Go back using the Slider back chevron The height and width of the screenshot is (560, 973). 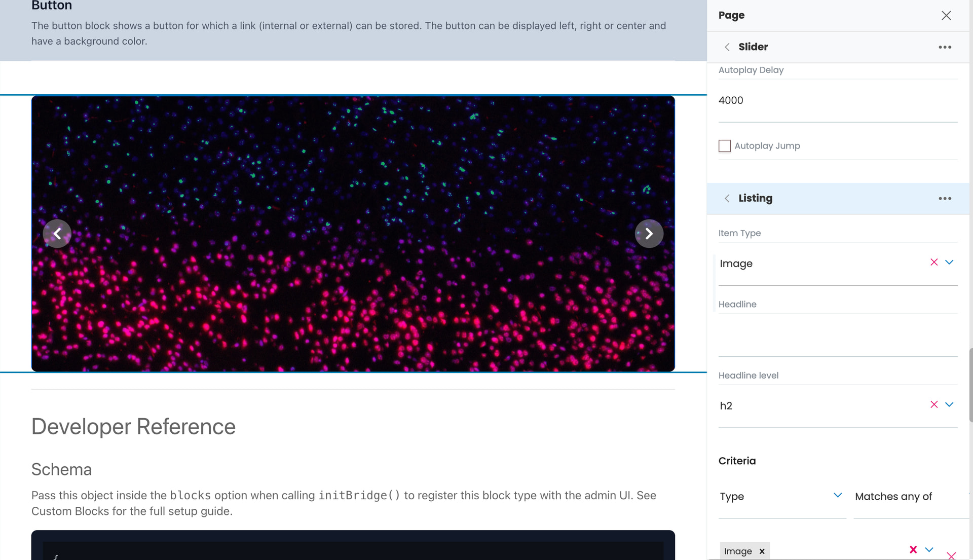[x=727, y=47]
